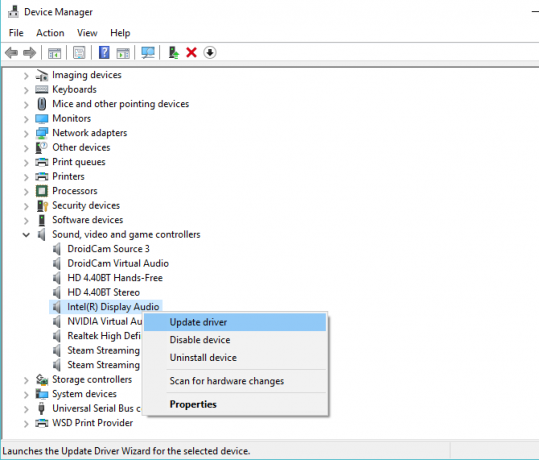Click the Properties toolbar icon

[x=79, y=53]
